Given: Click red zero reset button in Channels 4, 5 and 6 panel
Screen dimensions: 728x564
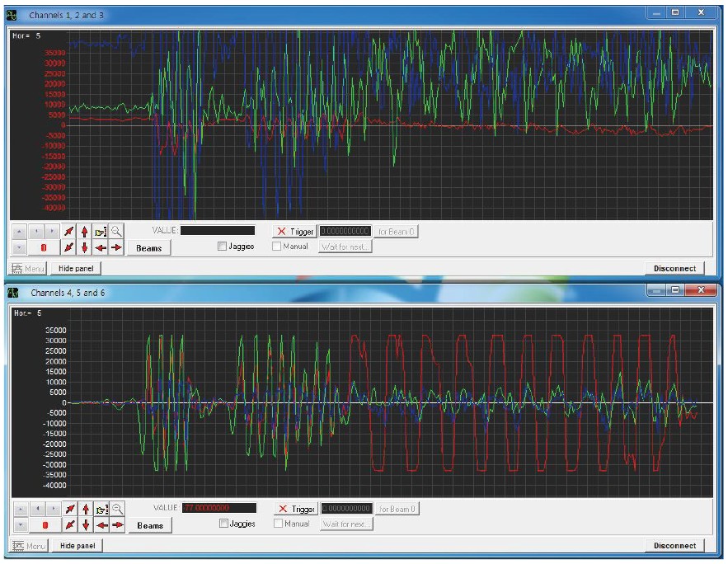Looking at the screenshot, I should tap(45, 525).
